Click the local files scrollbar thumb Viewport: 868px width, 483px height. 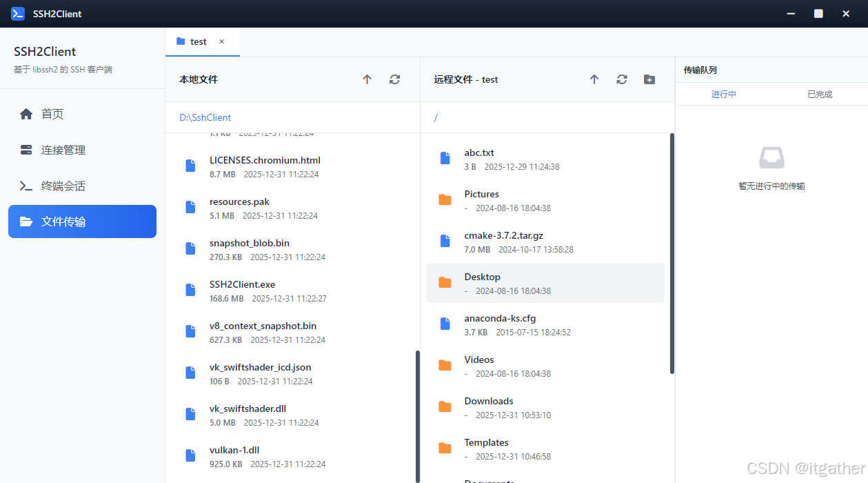coord(417,417)
